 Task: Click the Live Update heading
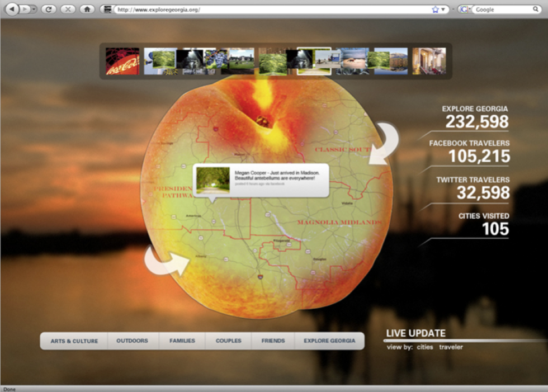[x=416, y=333]
